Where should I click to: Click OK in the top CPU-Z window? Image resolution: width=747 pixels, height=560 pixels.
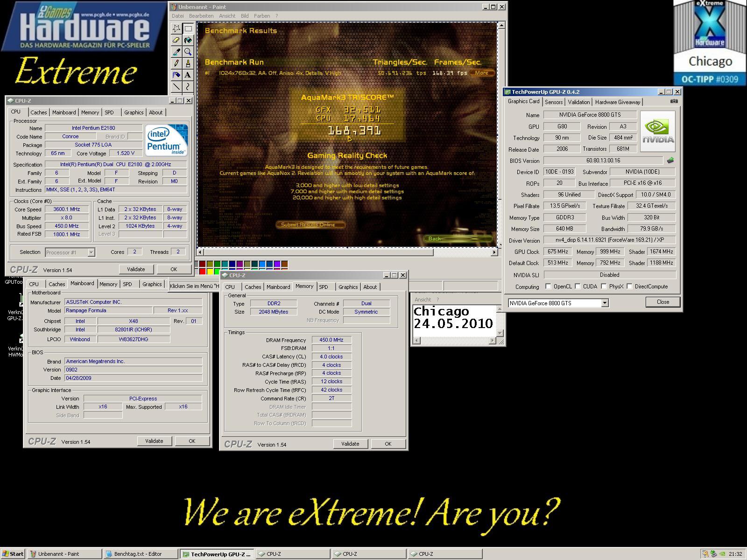point(174,269)
